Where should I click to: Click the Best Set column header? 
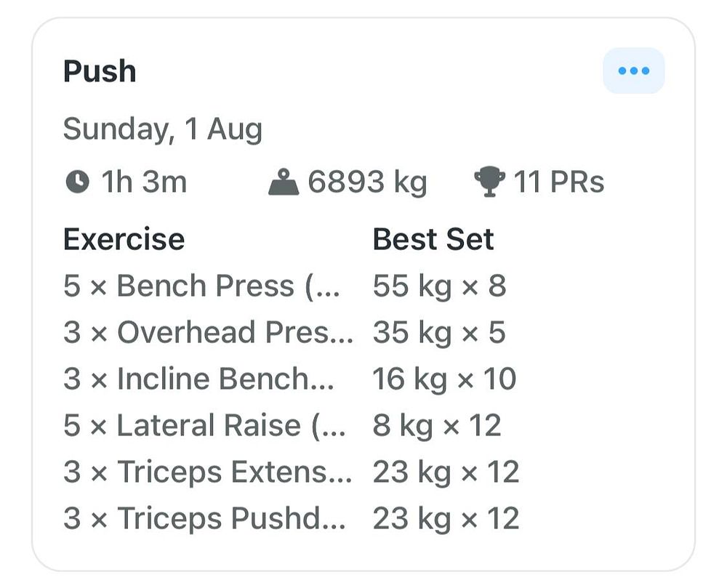[x=433, y=239]
